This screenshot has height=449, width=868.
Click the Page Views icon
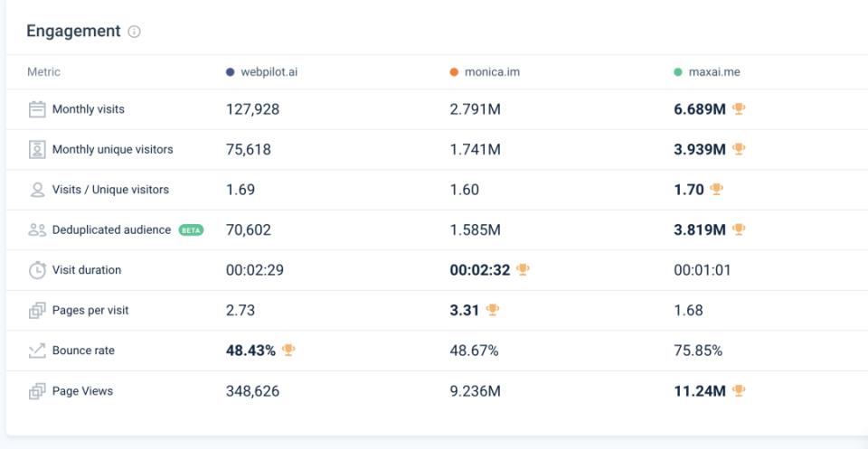[x=37, y=391]
